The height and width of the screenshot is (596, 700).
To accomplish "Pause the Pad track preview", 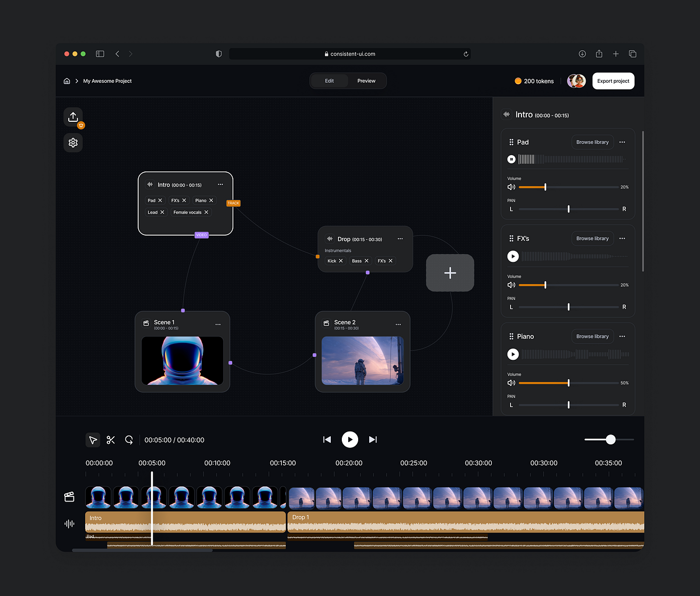I will [x=512, y=159].
